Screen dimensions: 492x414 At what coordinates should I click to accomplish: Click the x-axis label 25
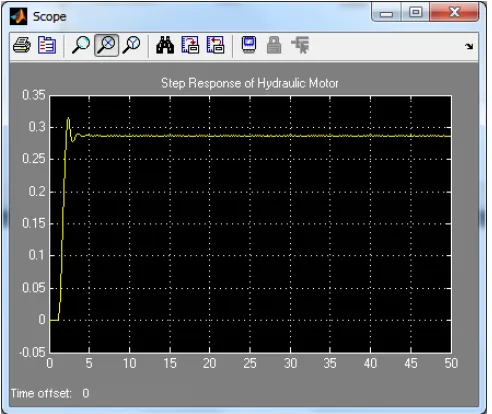(x=250, y=363)
